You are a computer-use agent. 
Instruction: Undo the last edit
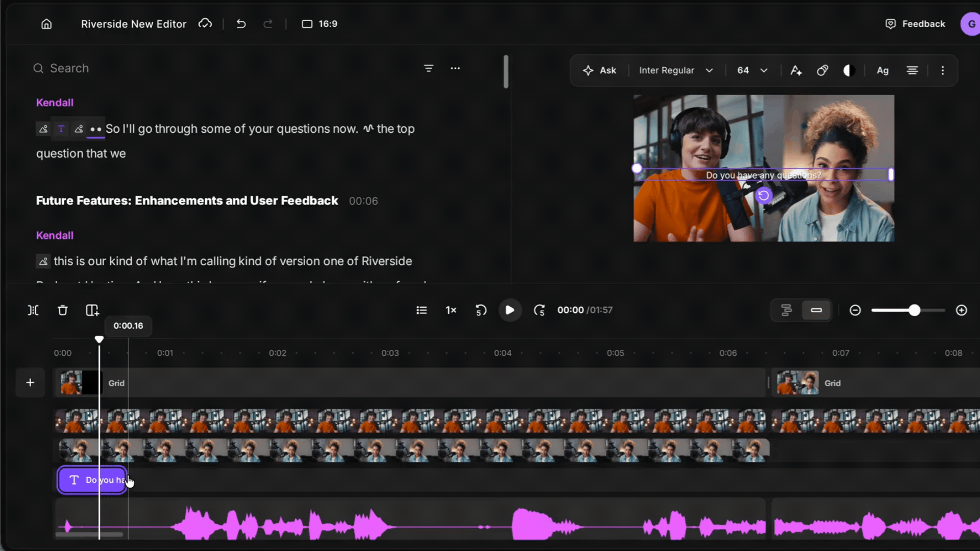pos(241,24)
